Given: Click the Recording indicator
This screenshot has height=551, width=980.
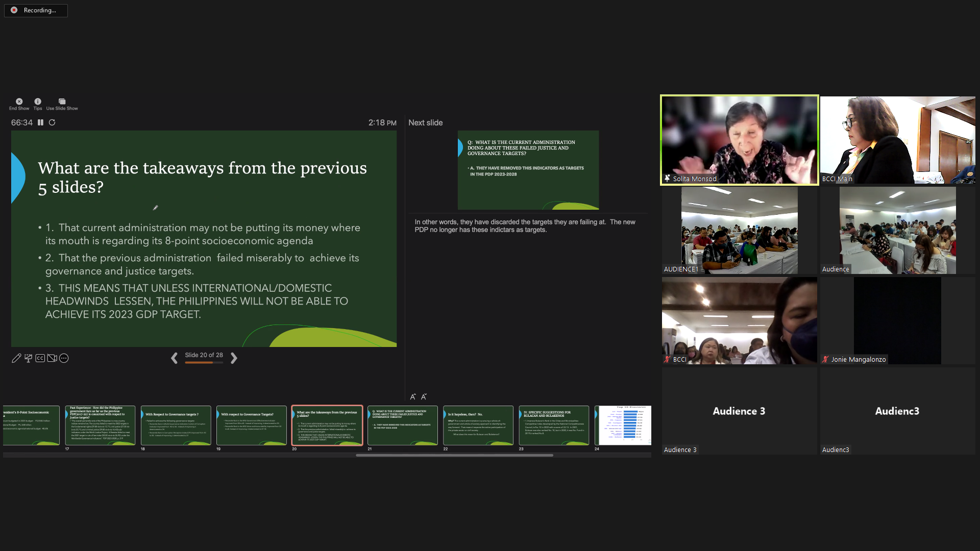Looking at the screenshot, I should pyautogui.click(x=36, y=10).
